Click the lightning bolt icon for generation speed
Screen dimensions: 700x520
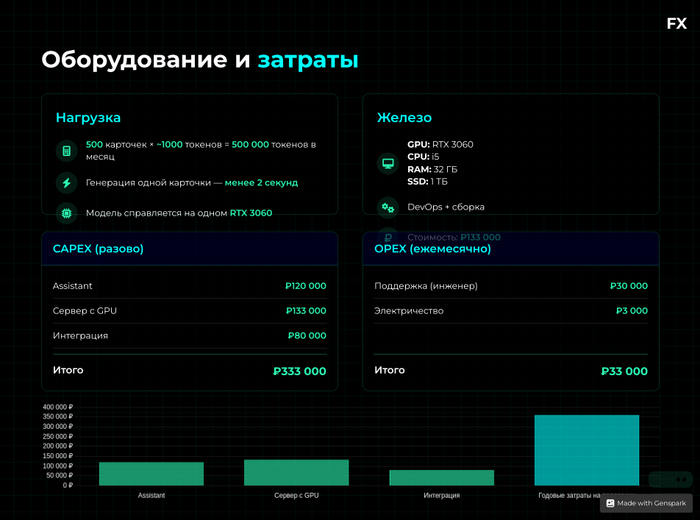click(x=67, y=183)
